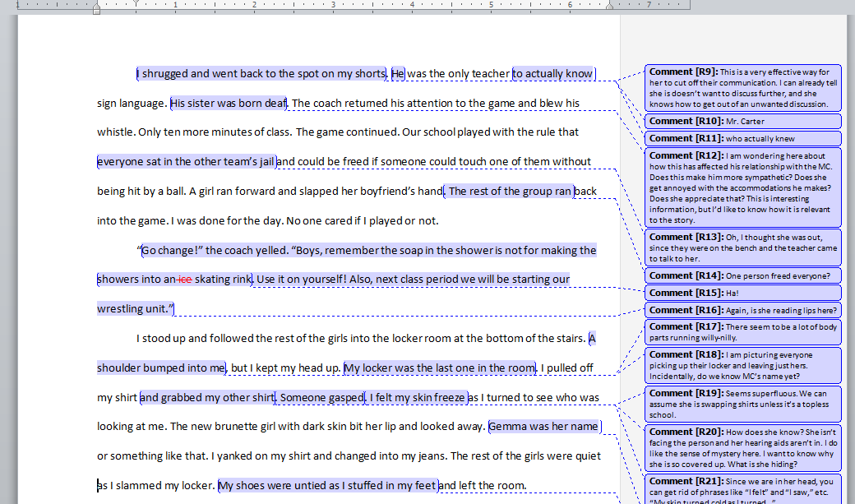Click the phrase 'or something like that.'
The height and width of the screenshot is (504, 855).
[153, 456]
